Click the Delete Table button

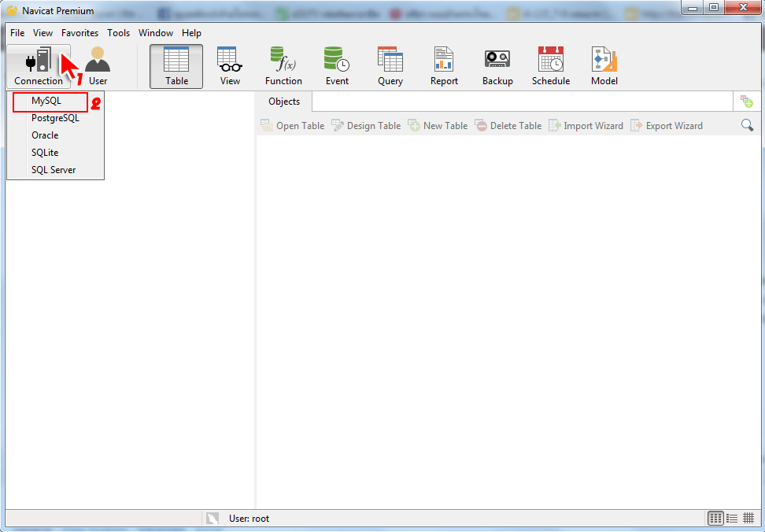tap(508, 126)
